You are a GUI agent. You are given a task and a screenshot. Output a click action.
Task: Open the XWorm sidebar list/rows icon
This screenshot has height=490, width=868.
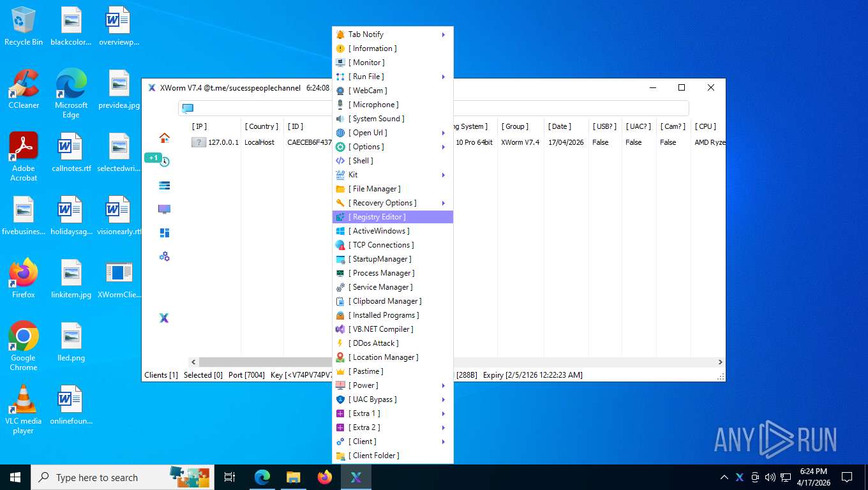164,185
